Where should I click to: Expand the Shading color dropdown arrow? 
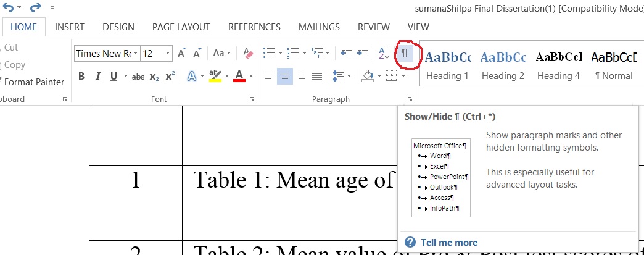coord(379,76)
